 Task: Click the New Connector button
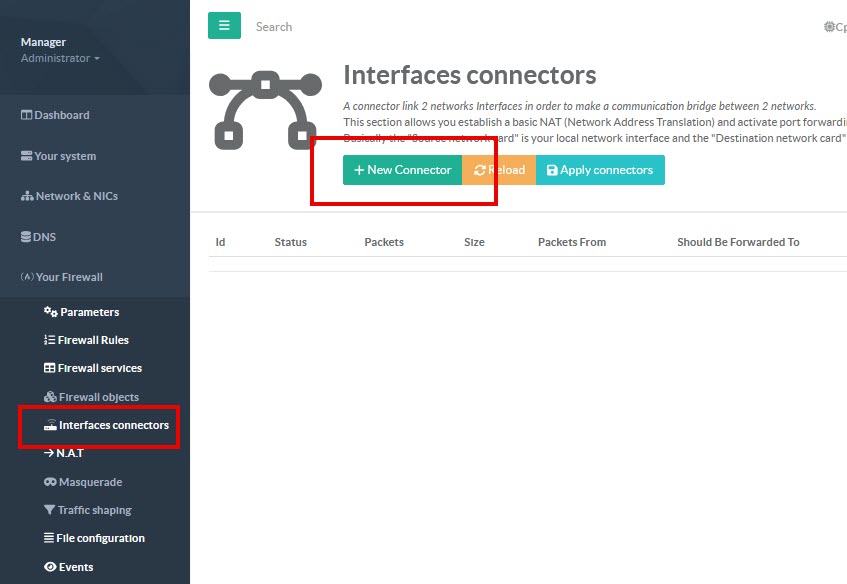pos(402,170)
